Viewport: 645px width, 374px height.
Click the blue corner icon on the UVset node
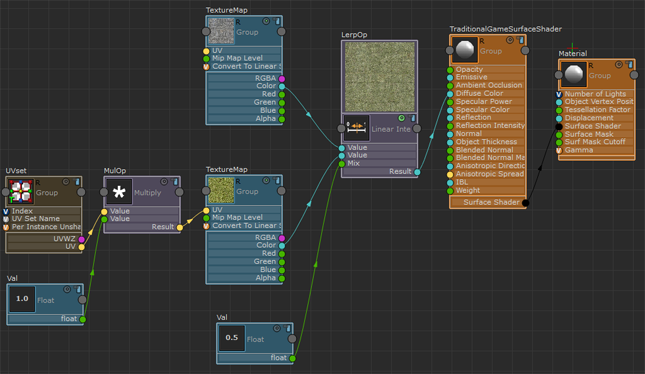77,182
